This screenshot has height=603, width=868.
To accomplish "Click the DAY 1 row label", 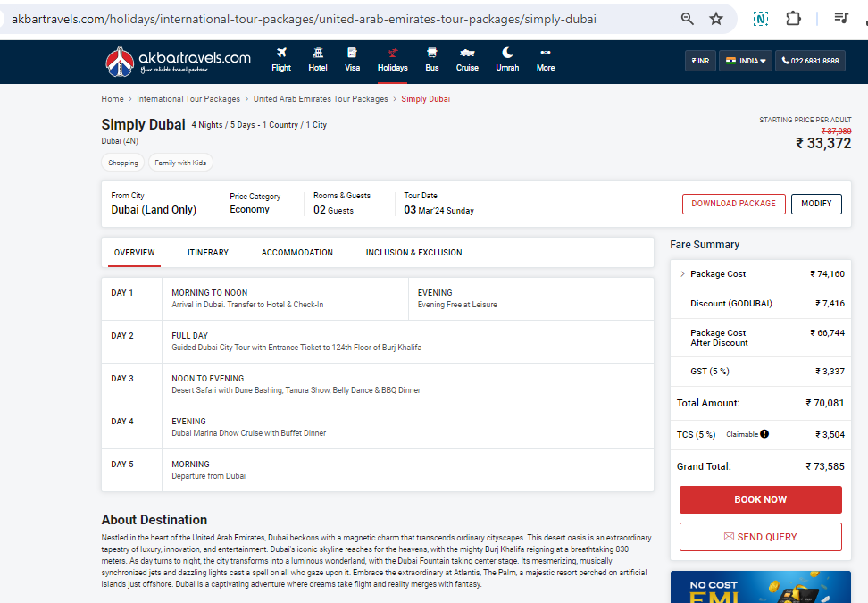I will [122, 293].
